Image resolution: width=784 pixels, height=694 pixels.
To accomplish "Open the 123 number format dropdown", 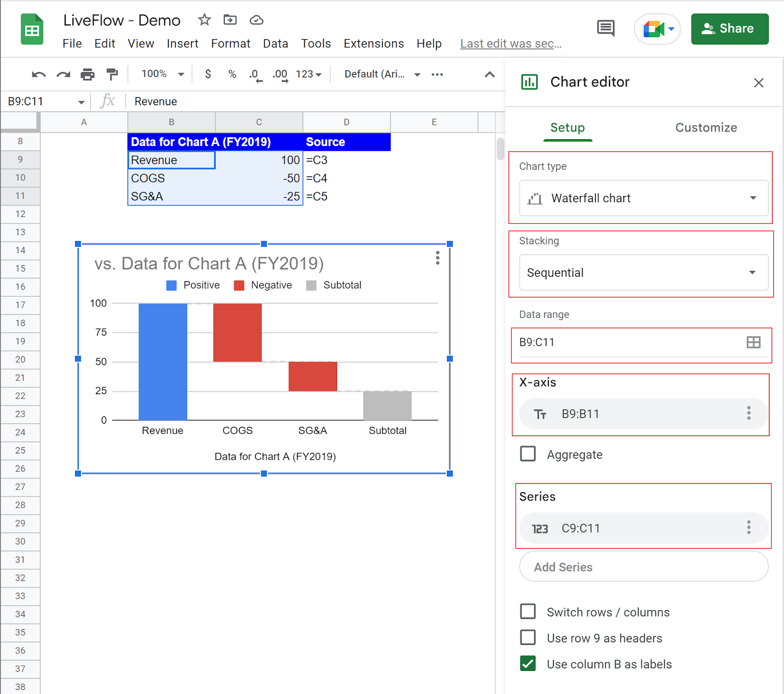I will (309, 74).
